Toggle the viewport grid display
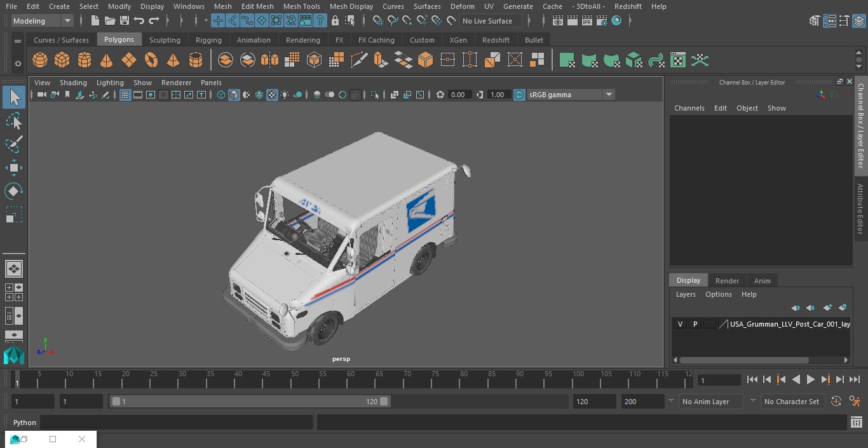 (x=125, y=95)
